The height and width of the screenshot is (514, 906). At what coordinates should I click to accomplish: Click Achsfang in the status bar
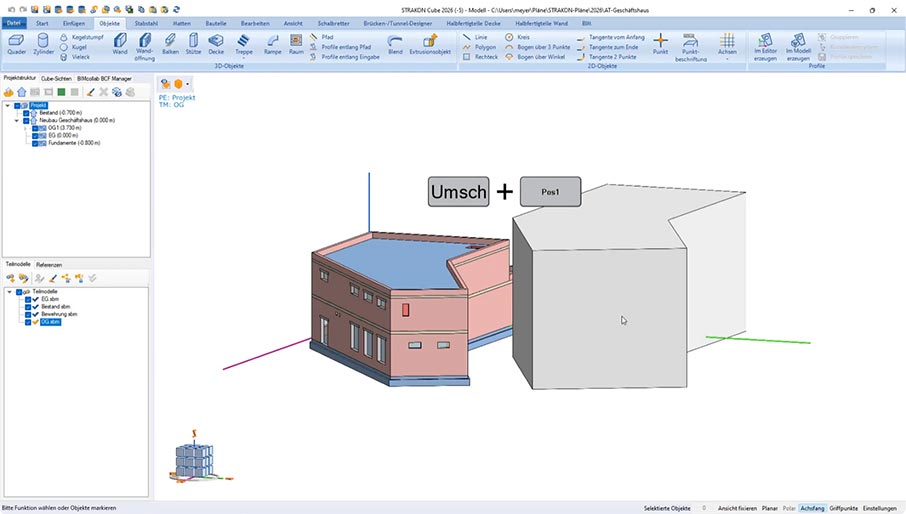[812, 508]
